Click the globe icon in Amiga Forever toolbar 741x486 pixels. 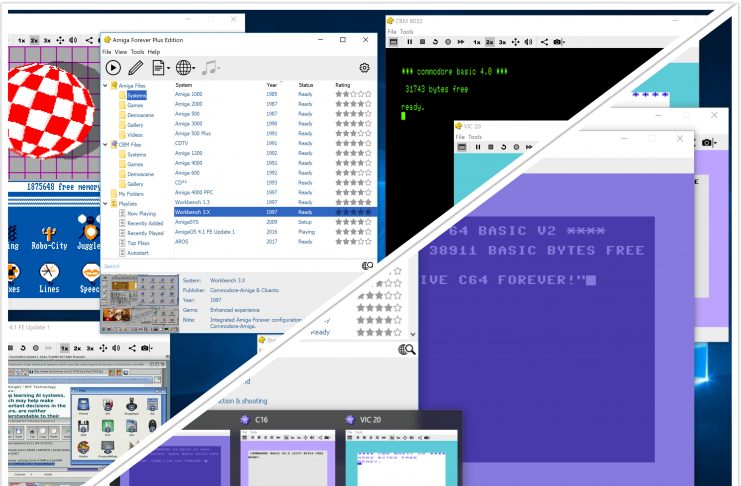[183, 68]
